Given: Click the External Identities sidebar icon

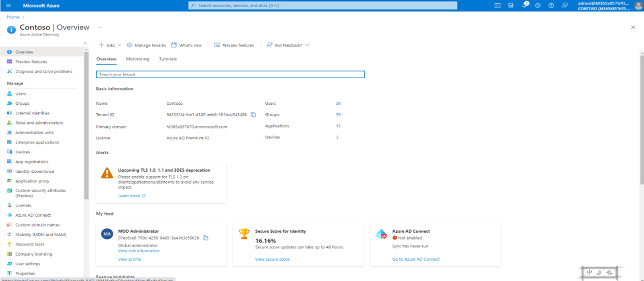Looking at the screenshot, I should [9, 113].
